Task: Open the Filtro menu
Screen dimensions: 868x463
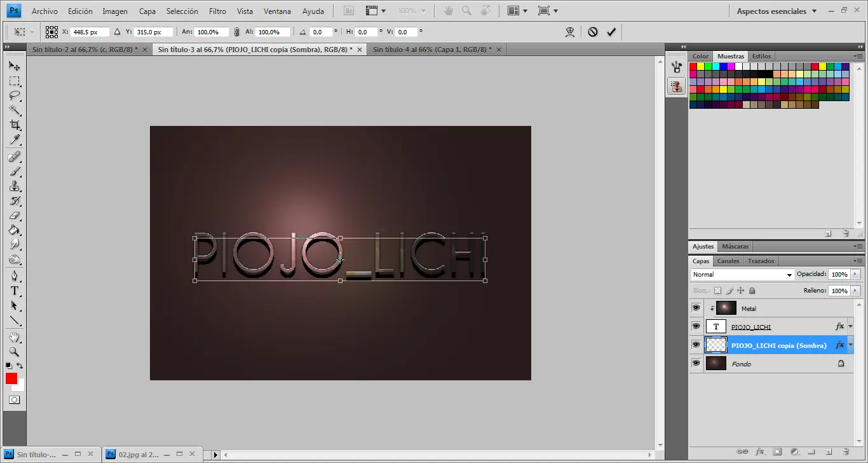Action: click(217, 11)
